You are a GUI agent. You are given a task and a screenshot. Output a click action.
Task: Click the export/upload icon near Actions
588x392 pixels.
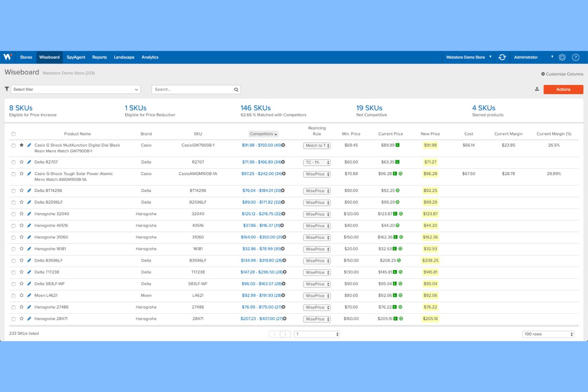point(537,89)
